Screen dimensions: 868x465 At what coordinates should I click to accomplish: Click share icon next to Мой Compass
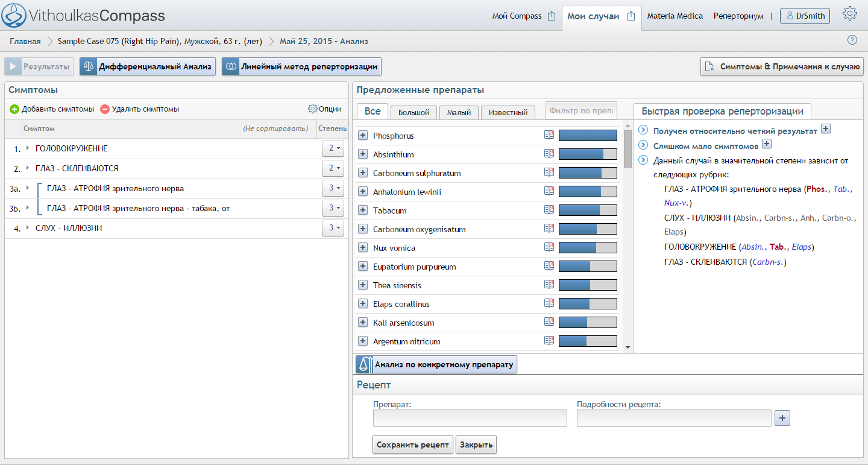click(x=552, y=16)
